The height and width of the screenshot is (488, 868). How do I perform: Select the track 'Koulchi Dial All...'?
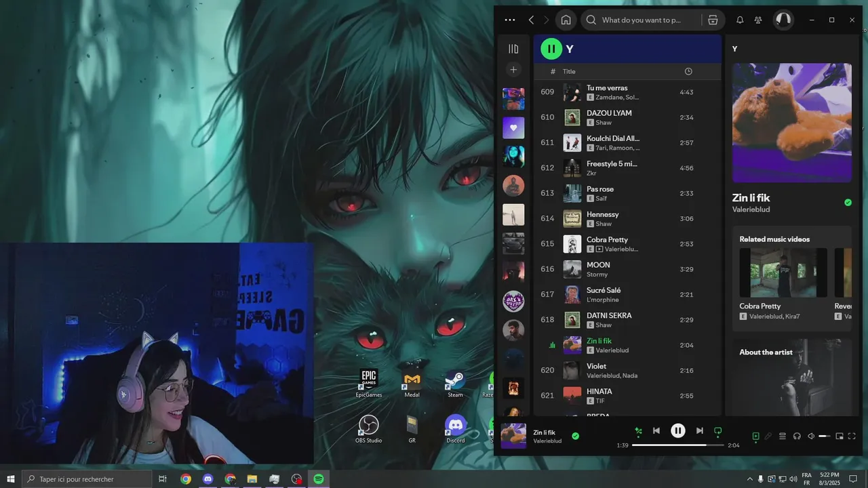point(627,142)
